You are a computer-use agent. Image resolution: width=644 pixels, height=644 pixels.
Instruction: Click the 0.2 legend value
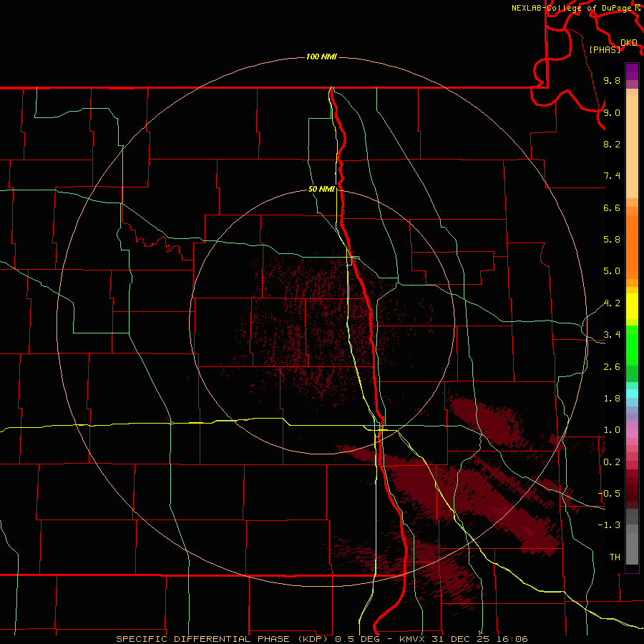pyautogui.click(x=612, y=462)
